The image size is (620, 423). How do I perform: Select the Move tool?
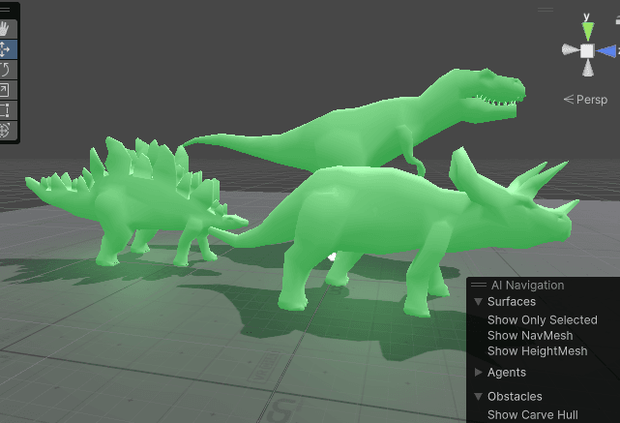[x=6, y=49]
